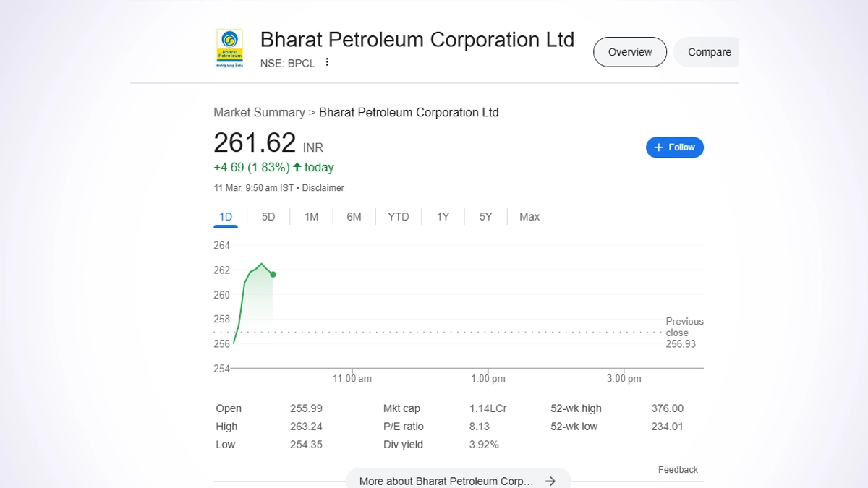The height and width of the screenshot is (488, 868).
Task: Show the 5Y chart range
Action: (x=485, y=217)
